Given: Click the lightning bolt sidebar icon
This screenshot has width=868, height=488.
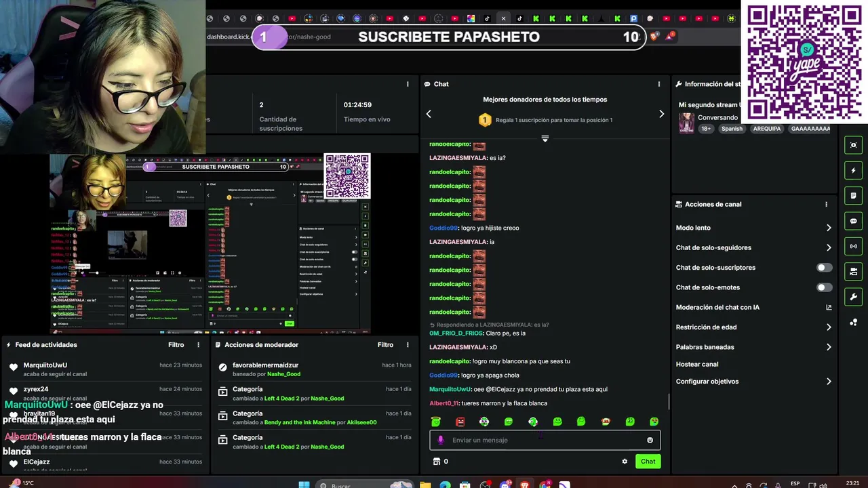Looking at the screenshot, I should pyautogui.click(x=853, y=170).
